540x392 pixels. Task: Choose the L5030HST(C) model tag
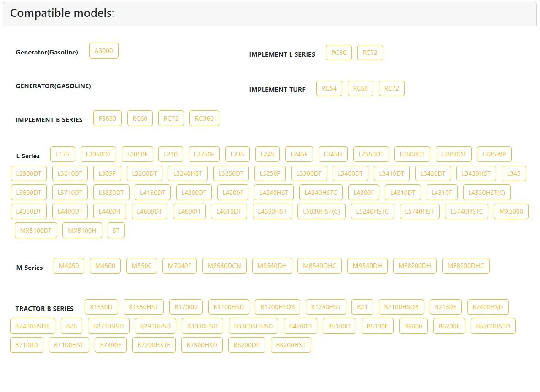coord(321,211)
